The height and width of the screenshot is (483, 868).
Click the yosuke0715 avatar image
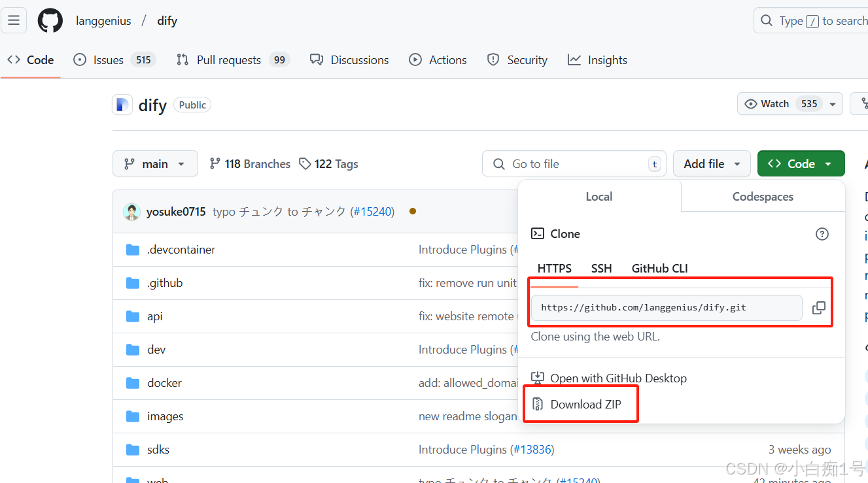click(x=131, y=212)
